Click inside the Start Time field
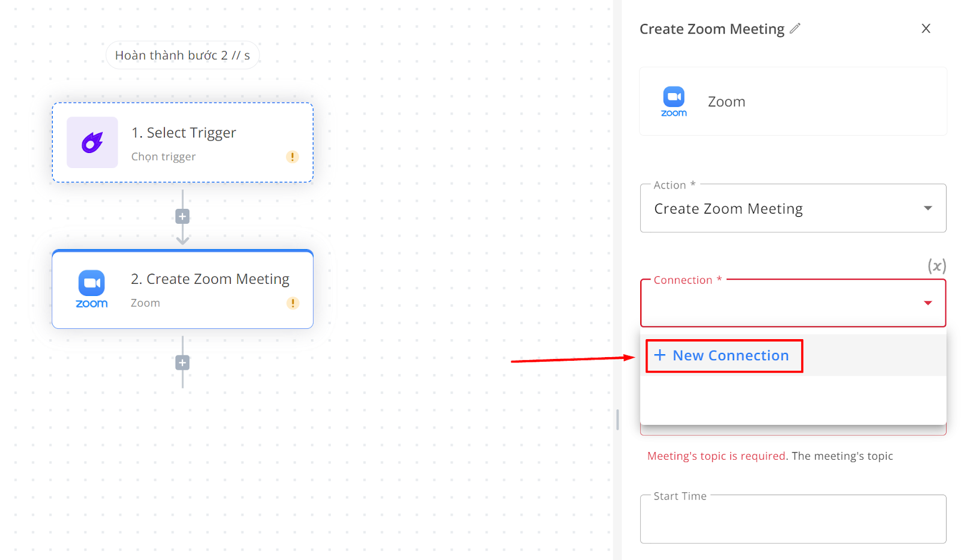The image size is (961, 560). 793,519
